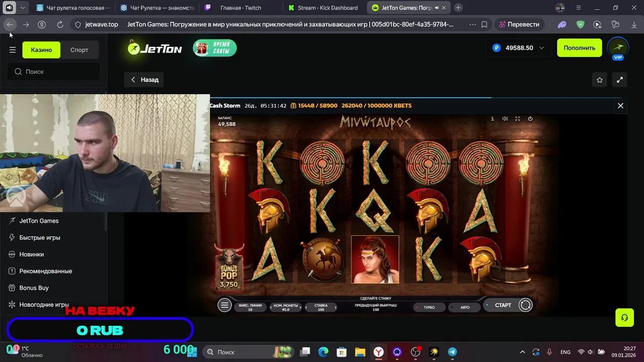Image resolution: width=644 pixels, height=362 pixels.
Task: Open a new browser tab
Action: click(x=458, y=8)
